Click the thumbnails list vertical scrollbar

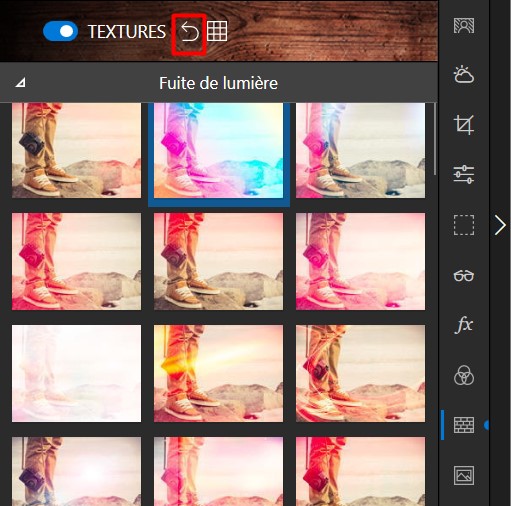coord(435,139)
